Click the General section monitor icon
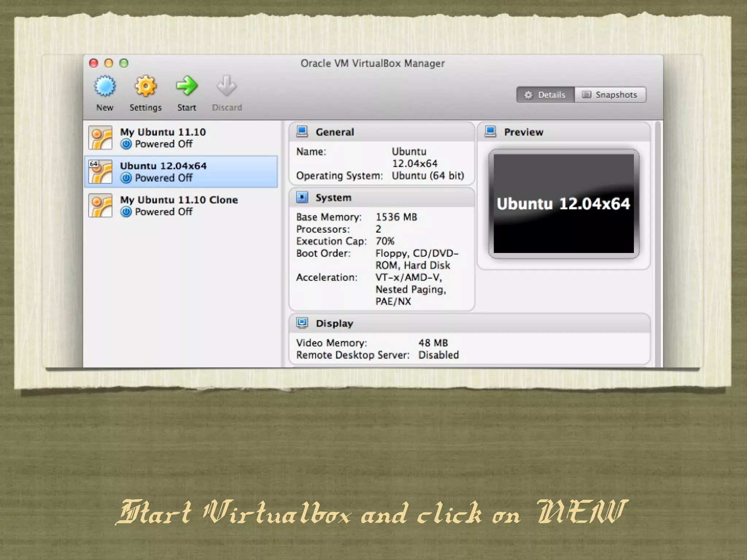 pos(302,132)
